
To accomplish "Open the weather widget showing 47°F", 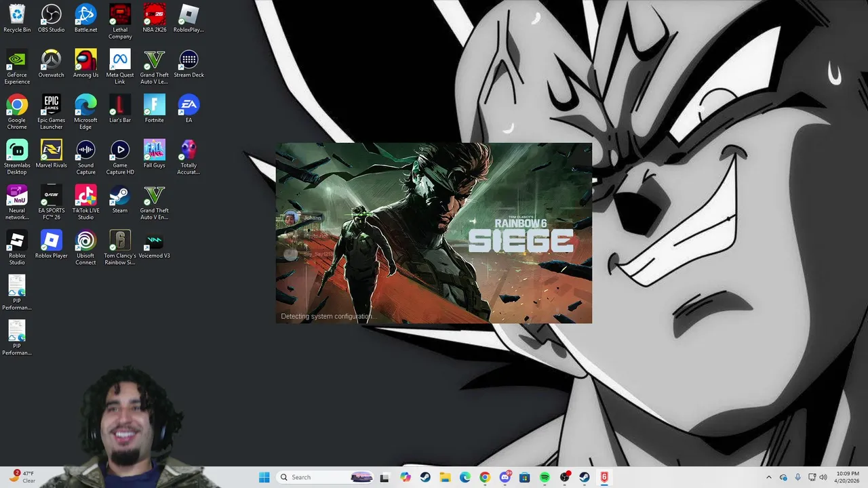I will (x=21, y=477).
